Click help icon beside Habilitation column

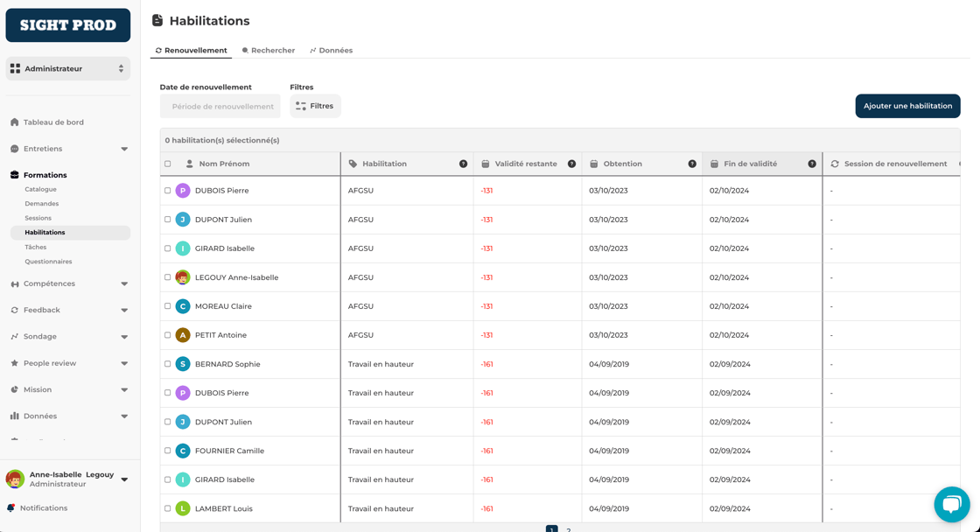click(463, 164)
